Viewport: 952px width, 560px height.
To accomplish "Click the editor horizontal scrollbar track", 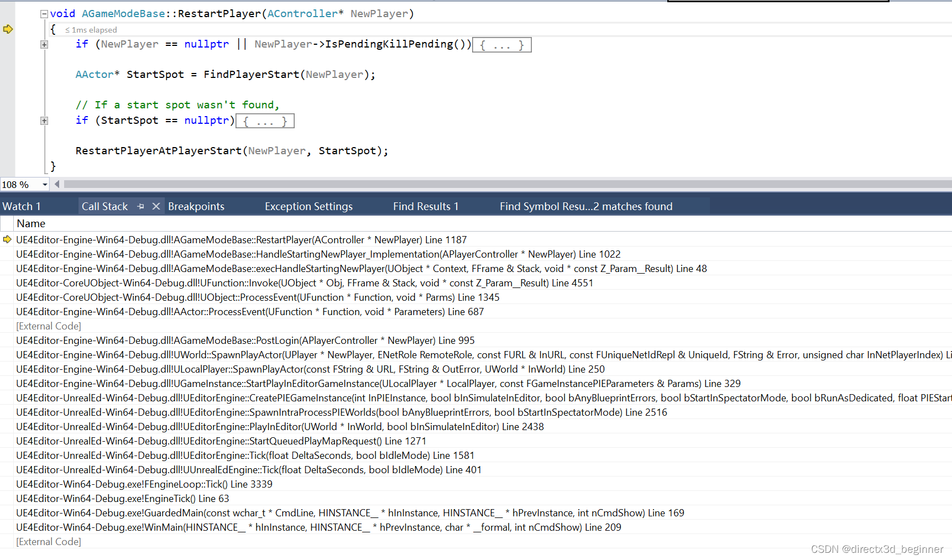I will pos(508,184).
